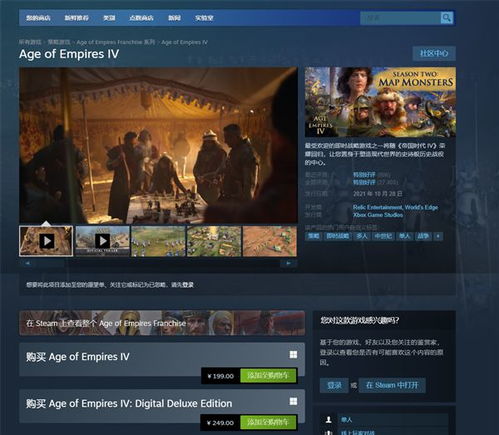Select the fifth screenshot thumbnail with orange desert
The width and height of the screenshot is (499, 435).
(x=270, y=241)
